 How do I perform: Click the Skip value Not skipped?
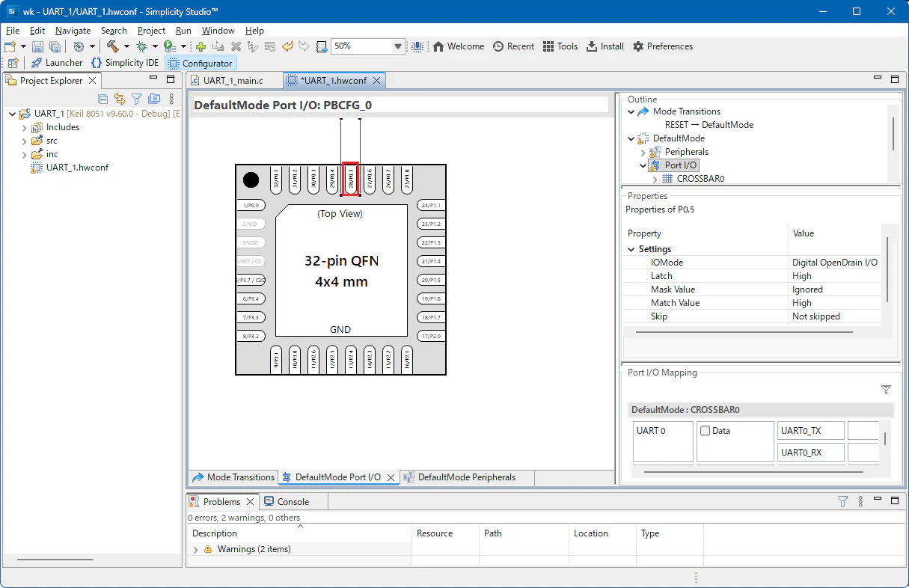tap(835, 316)
